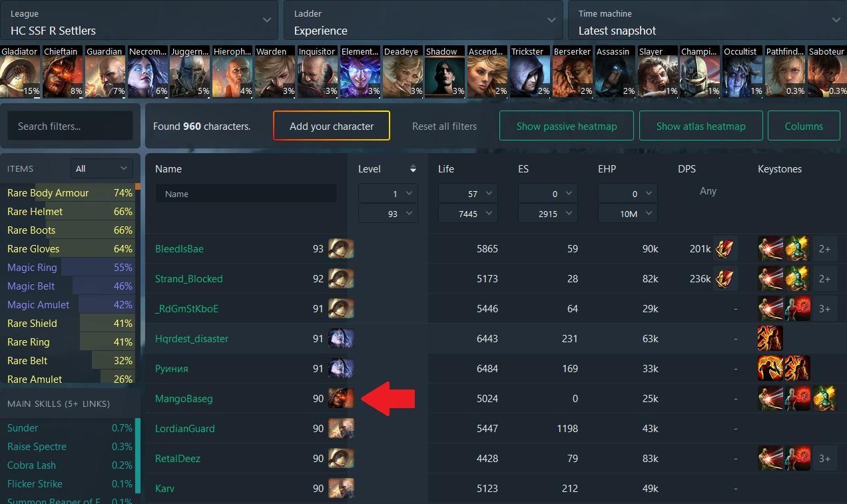Show passive heatmap
The height and width of the screenshot is (504, 847).
point(567,126)
